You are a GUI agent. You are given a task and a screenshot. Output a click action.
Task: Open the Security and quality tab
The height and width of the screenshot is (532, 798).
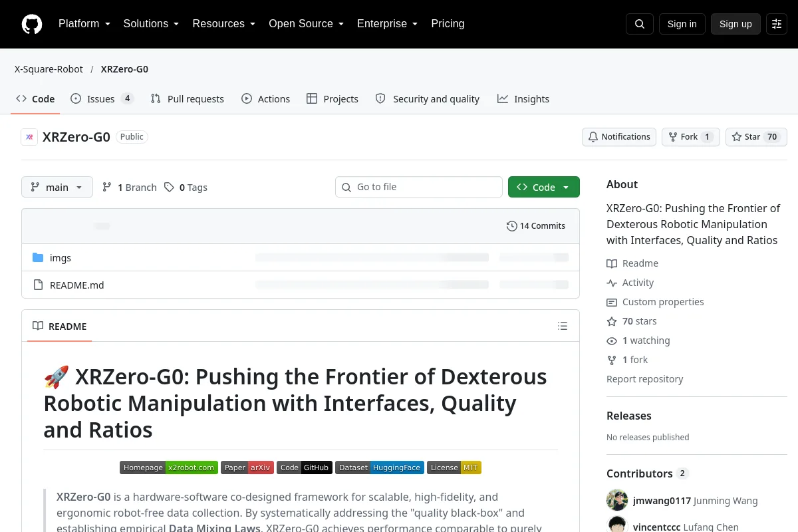click(427, 99)
